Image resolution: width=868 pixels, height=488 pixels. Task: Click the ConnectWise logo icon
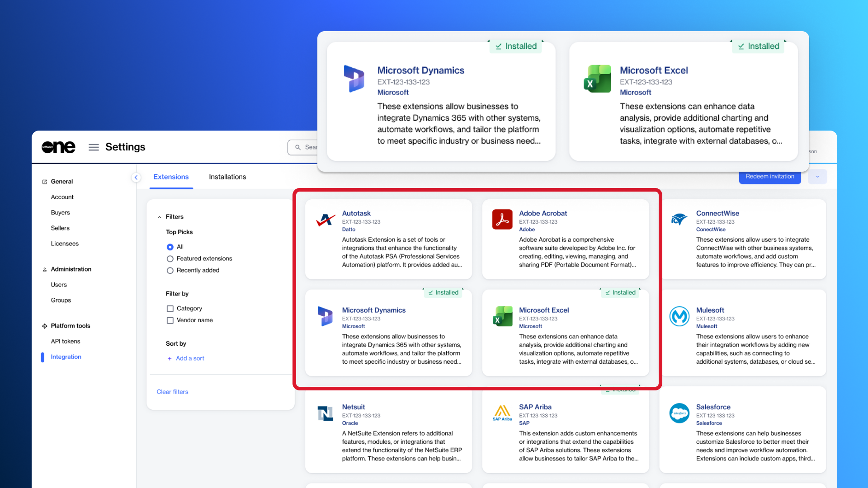coord(679,220)
